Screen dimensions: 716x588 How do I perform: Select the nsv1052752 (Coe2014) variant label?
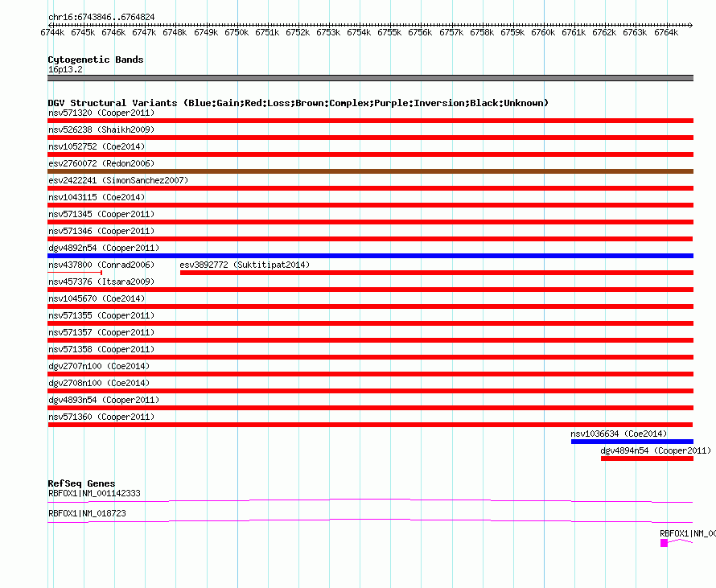(97, 146)
